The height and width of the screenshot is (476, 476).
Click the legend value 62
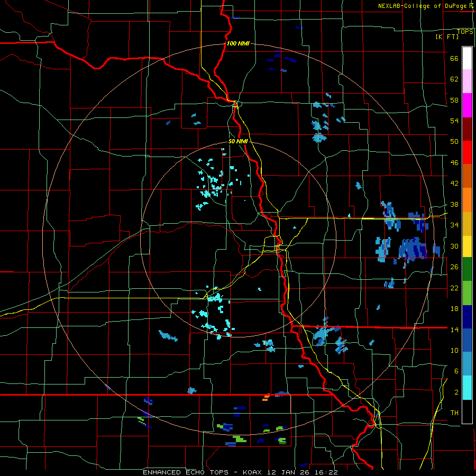pyautogui.click(x=454, y=79)
